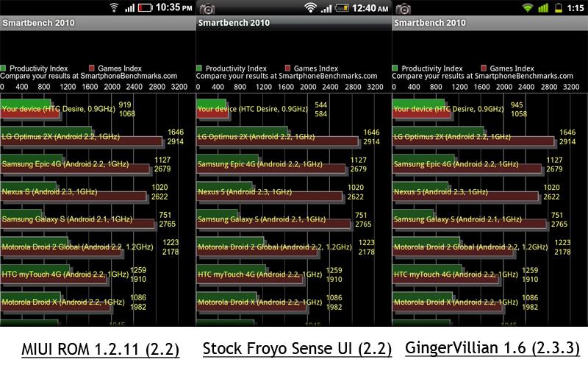Select LG Optimus 2X row in the GingerVillian panel

pos(484,137)
